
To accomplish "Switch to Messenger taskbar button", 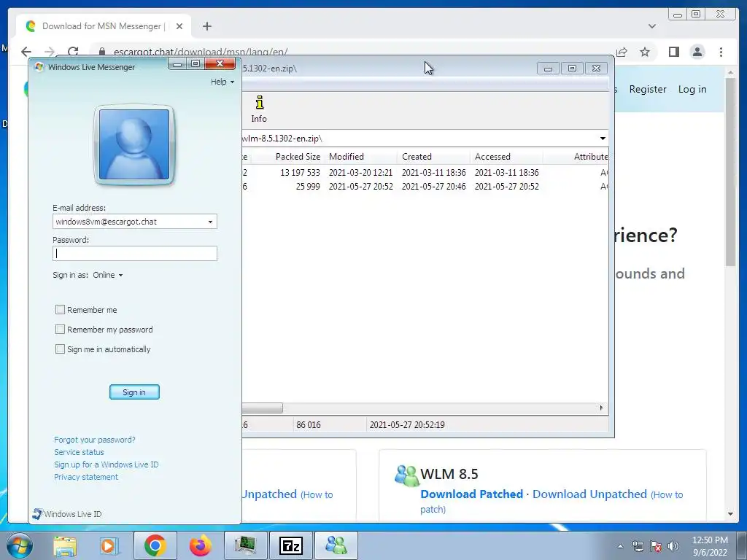I will point(336,545).
